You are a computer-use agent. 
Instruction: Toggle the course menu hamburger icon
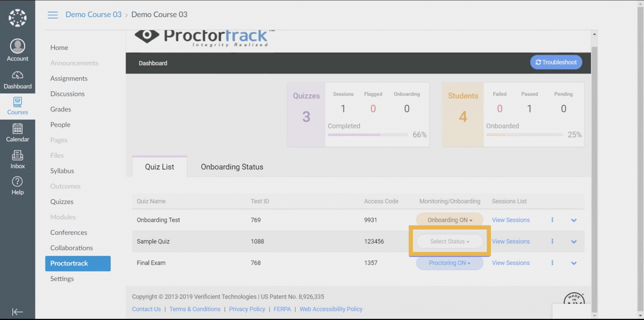(53, 15)
